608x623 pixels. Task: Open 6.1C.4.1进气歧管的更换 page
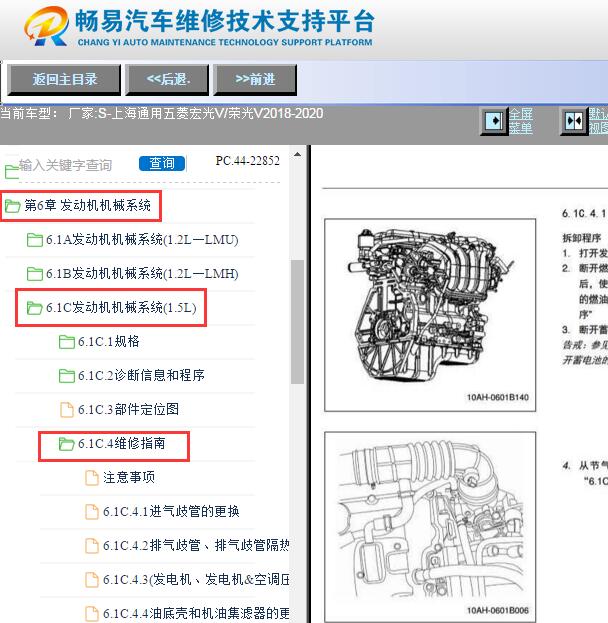[171, 512]
